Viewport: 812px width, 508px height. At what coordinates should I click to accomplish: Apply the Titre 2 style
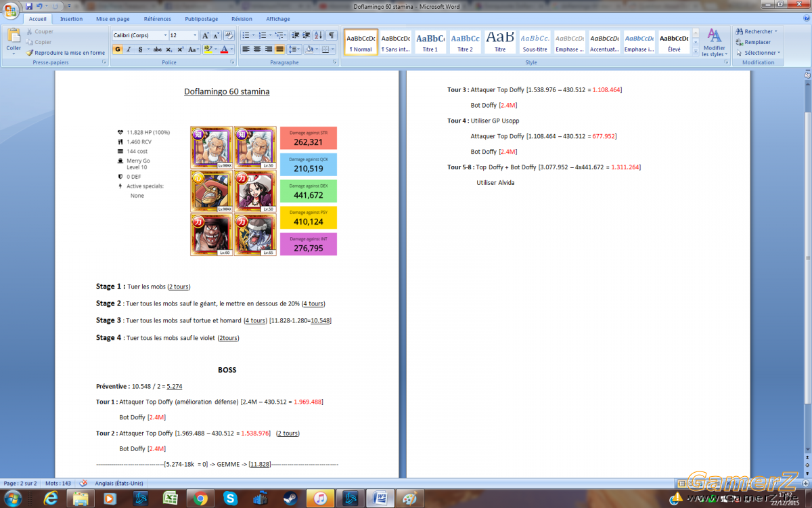pyautogui.click(x=466, y=42)
